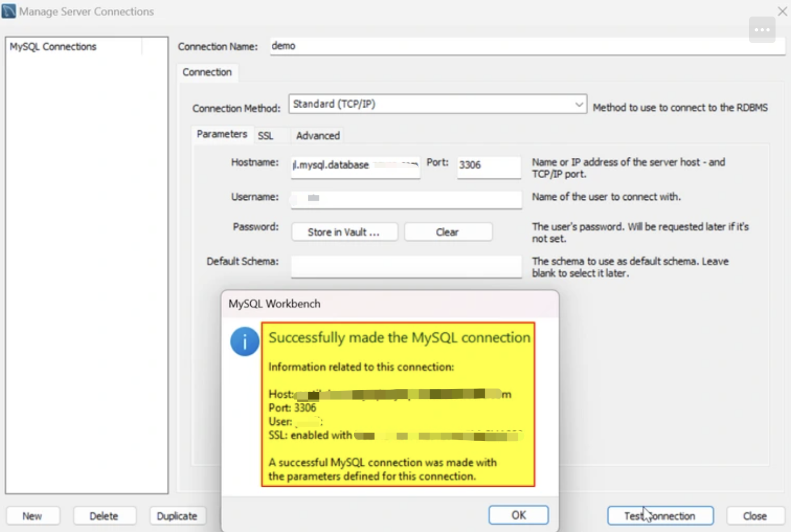Click the blue information icon in the dialog
The width and height of the screenshot is (791, 532).
(x=245, y=342)
